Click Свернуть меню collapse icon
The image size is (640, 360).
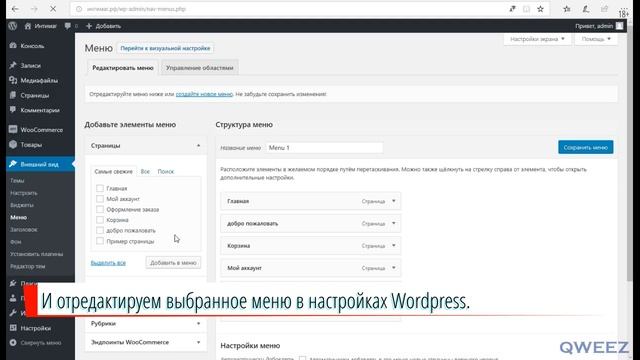(x=13, y=343)
